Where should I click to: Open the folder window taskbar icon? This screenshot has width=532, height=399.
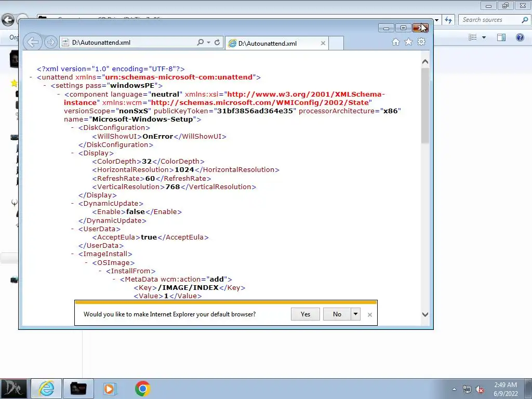tap(78, 389)
